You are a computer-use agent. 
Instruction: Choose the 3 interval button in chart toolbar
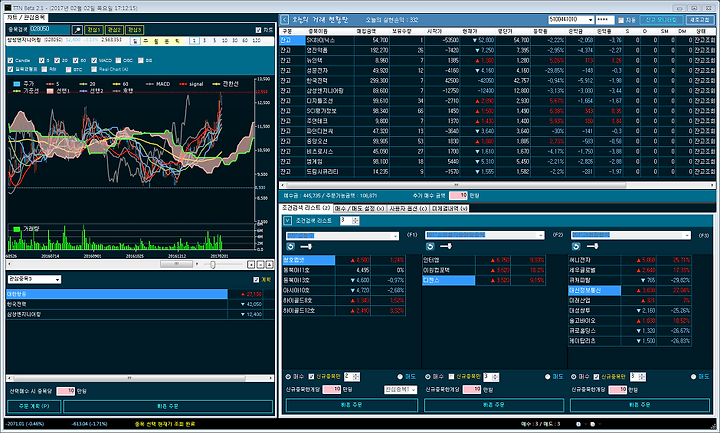[205, 41]
